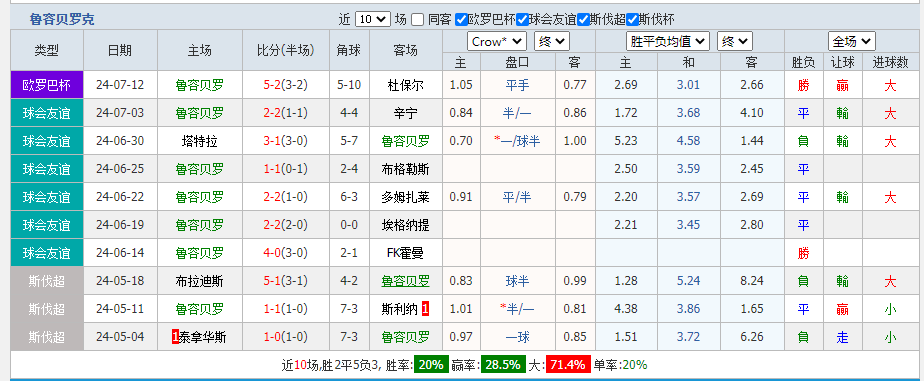Click the 球会友谊 cell for 24-07-03
The width and height of the screenshot is (924, 381).
pyautogui.click(x=47, y=113)
